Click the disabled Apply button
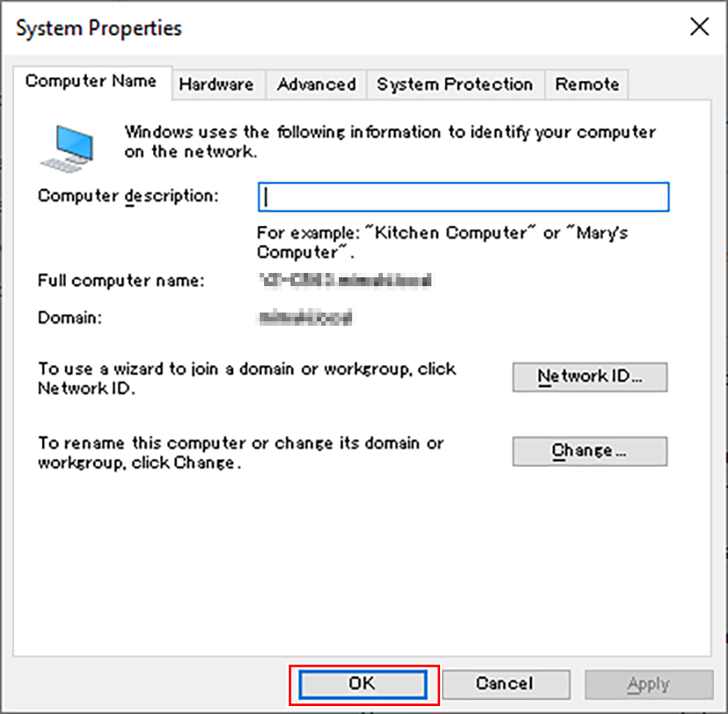 649,684
